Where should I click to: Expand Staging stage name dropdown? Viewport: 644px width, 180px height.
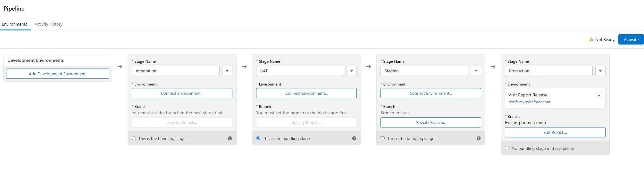[476, 71]
